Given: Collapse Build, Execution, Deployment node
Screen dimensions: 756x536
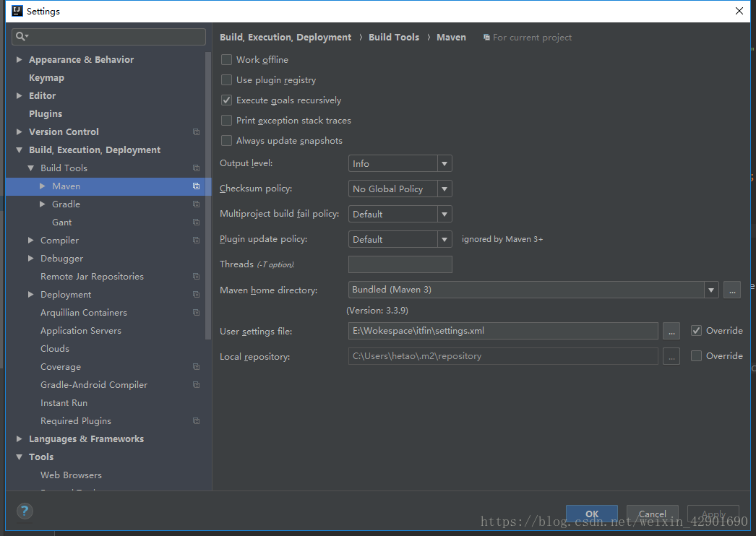Looking at the screenshot, I should point(20,150).
